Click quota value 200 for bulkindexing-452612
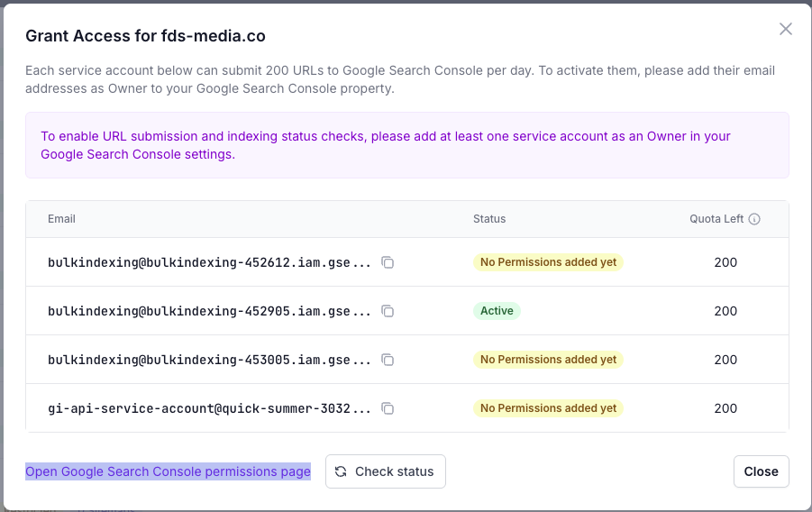812x512 pixels. [725, 262]
